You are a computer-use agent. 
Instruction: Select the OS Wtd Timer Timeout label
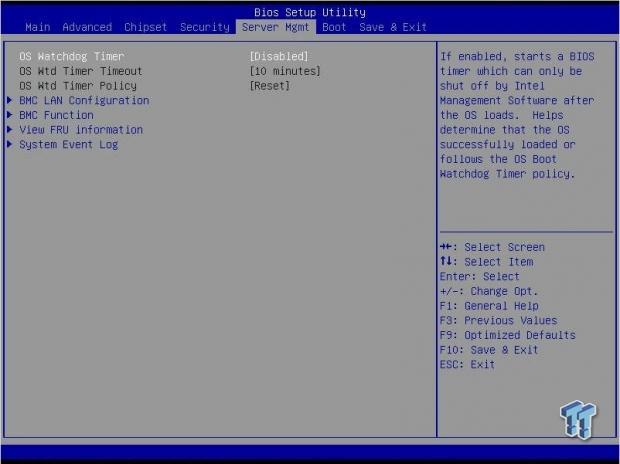pos(81,71)
